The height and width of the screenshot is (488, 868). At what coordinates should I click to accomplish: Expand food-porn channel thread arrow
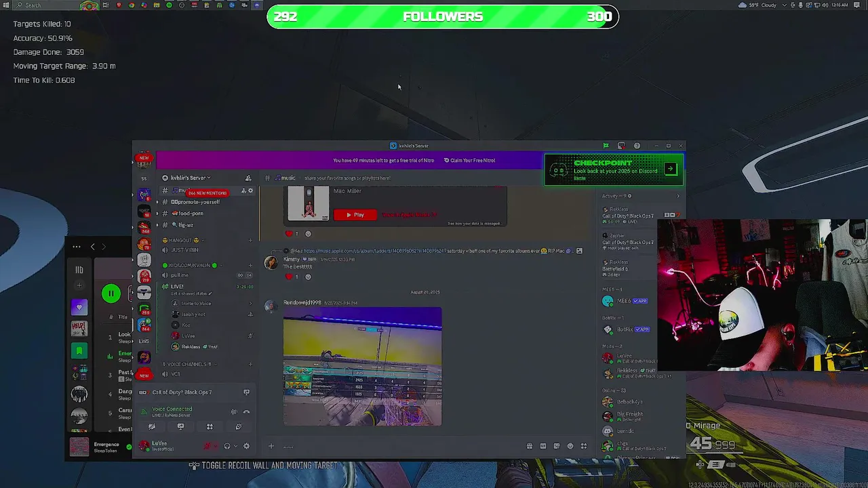pyautogui.click(x=157, y=213)
